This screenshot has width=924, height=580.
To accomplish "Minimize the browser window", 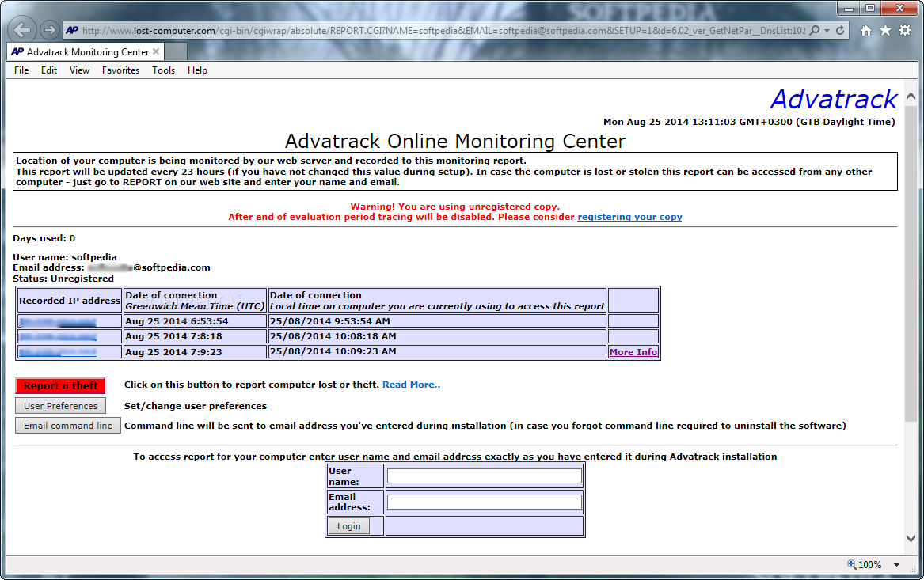I will (849, 8).
